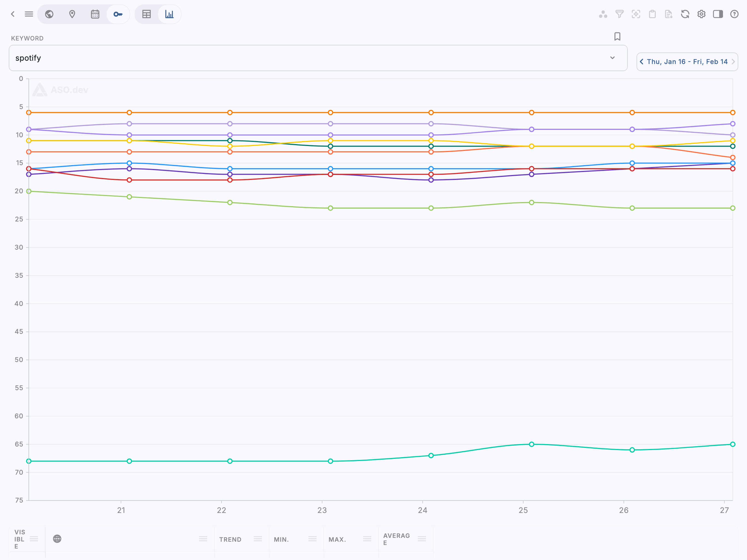Click the help question mark icon

(x=734, y=14)
